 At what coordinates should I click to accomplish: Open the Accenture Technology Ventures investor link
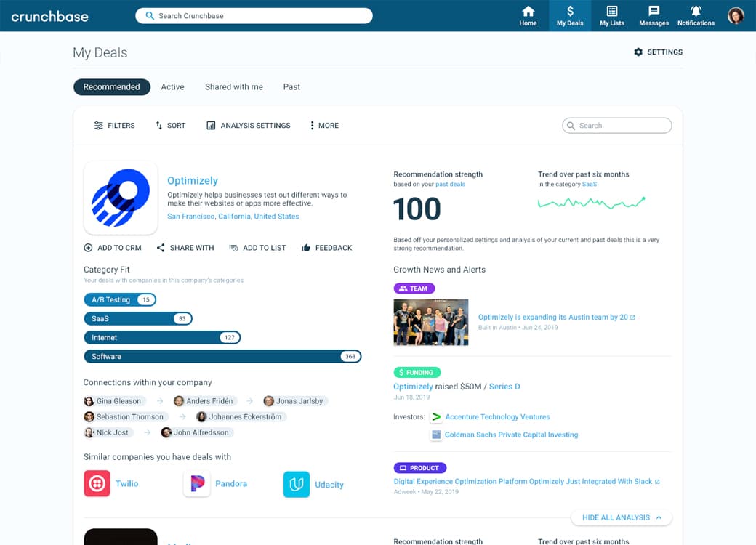click(497, 417)
